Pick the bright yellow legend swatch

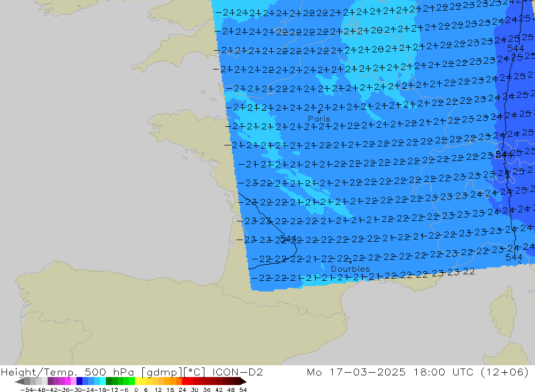coord(138,381)
